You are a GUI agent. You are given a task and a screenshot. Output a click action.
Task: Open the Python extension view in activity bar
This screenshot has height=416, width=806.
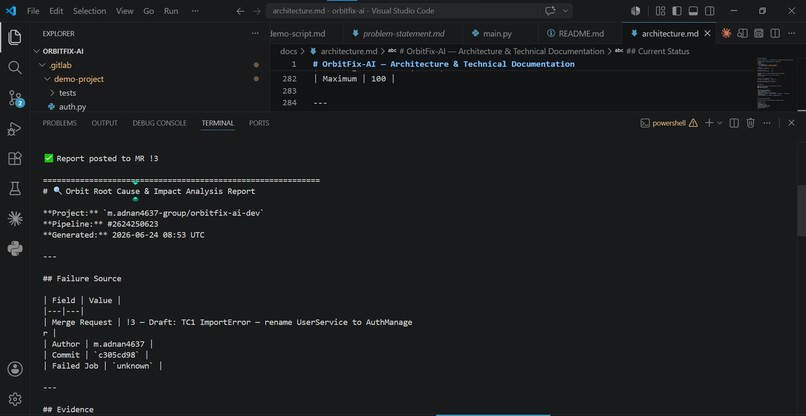(15, 249)
